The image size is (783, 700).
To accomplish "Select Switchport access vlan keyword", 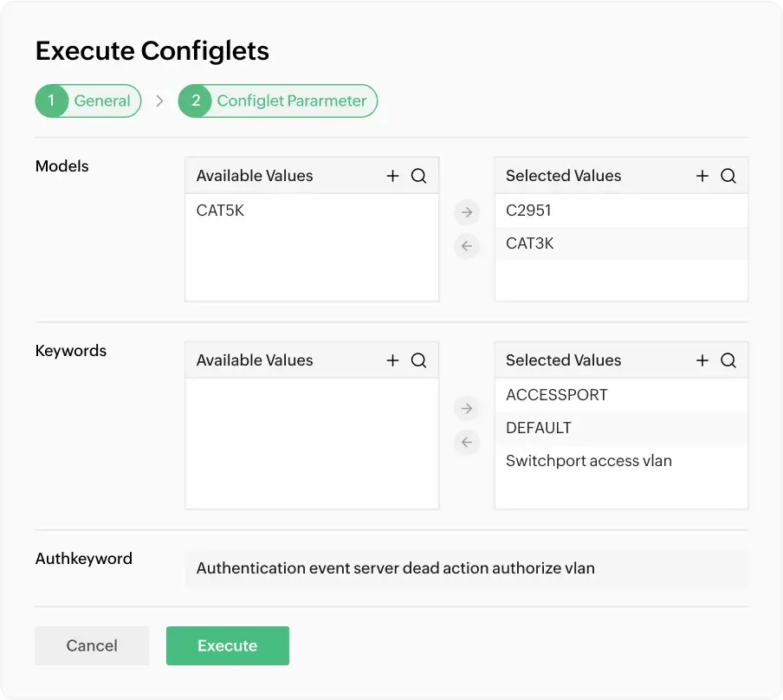I will pyautogui.click(x=621, y=461).
